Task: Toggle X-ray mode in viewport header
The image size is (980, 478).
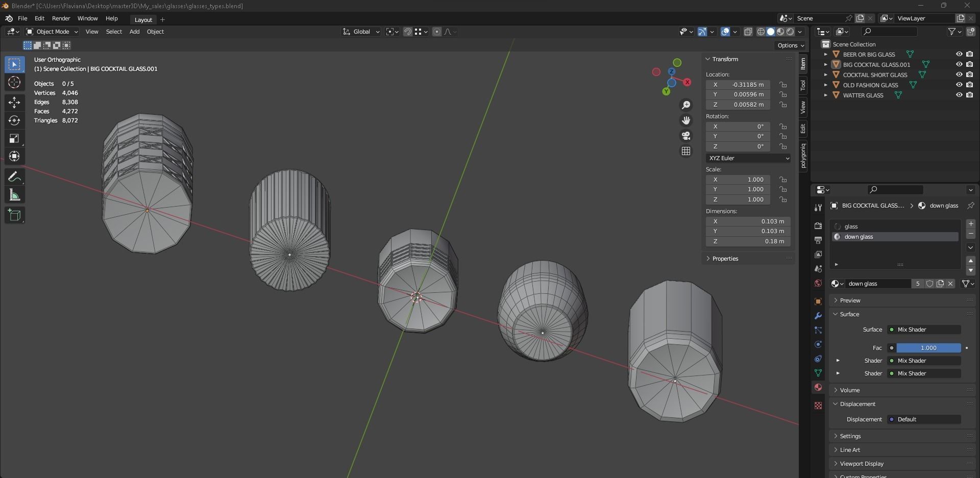Action: 748,32
